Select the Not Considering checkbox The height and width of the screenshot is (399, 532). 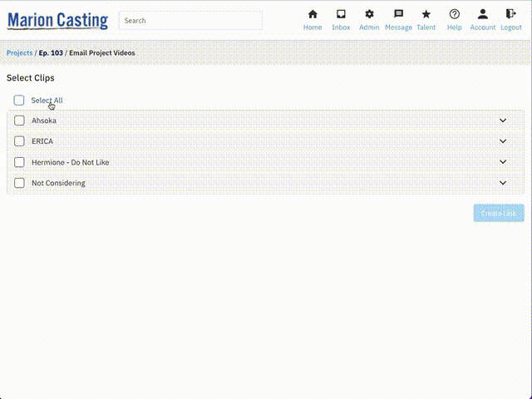[19, 183]
